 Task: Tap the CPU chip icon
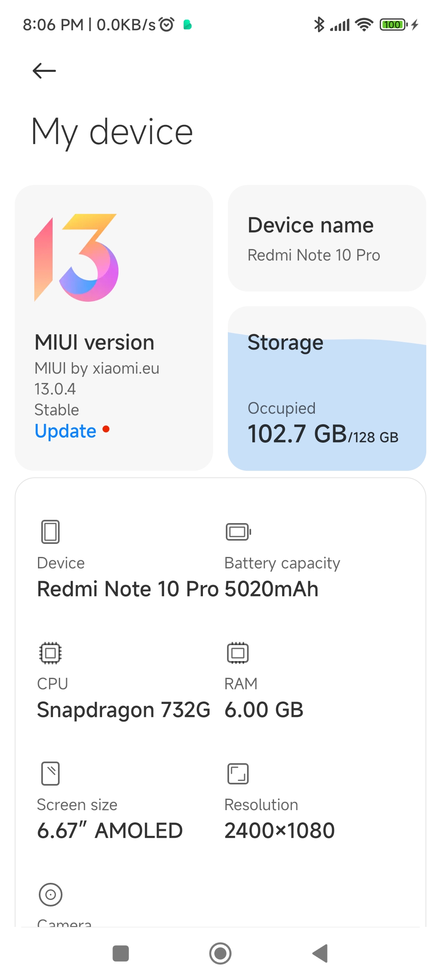pos(50,653)
